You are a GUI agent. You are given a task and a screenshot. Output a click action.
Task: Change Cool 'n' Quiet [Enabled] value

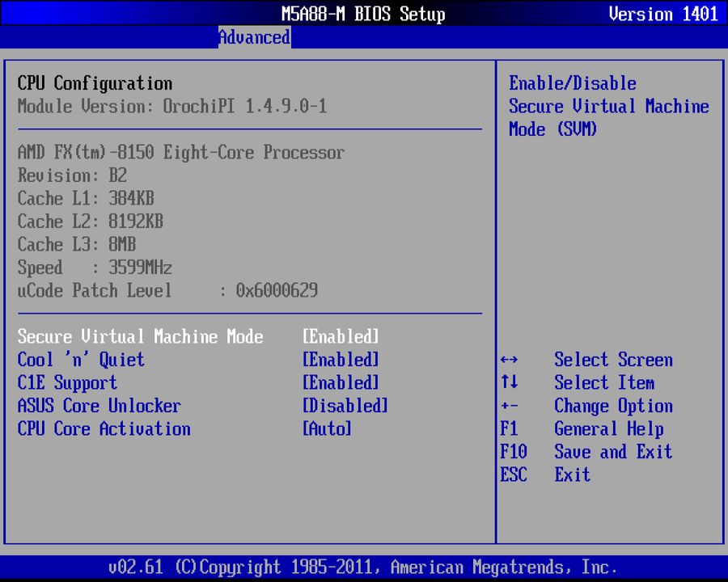(x=341, y=360)
